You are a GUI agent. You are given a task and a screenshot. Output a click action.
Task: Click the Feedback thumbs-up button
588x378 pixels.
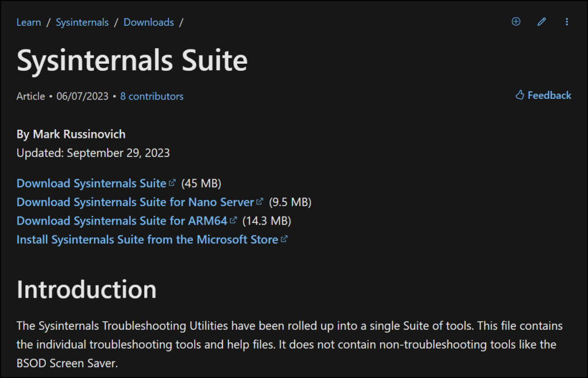coord(543,95)
